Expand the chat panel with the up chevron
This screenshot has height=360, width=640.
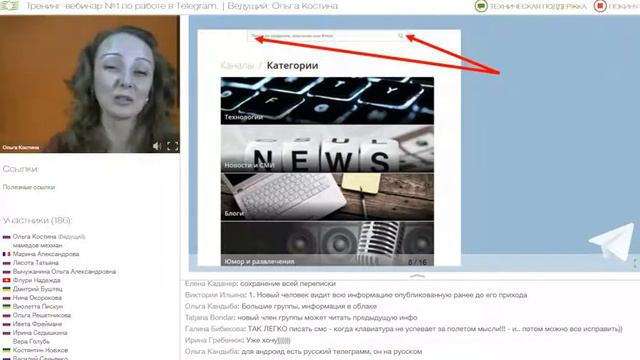[417, 276]
